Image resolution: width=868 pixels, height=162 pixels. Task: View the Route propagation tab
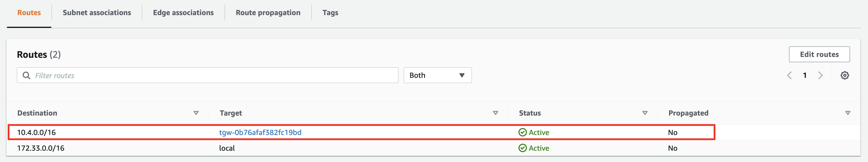pyautogui.click(x=268, y=13)
